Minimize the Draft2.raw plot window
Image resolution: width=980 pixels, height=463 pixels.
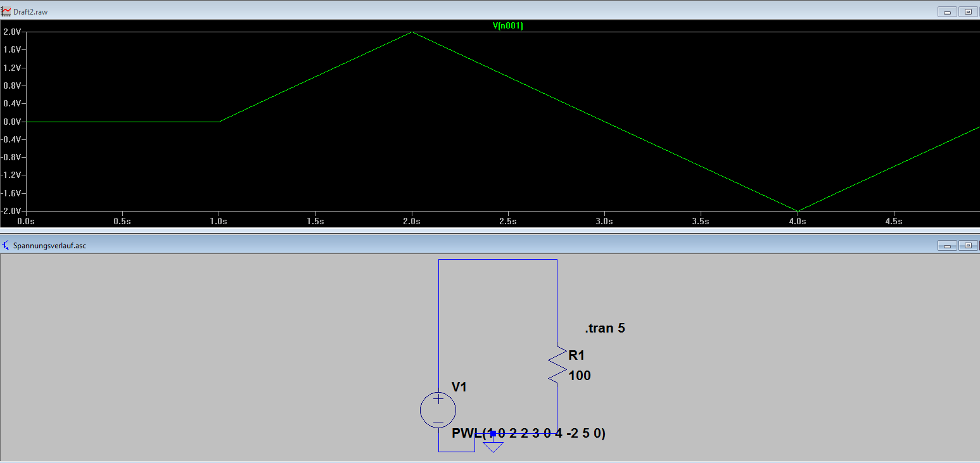pos(948,11)
